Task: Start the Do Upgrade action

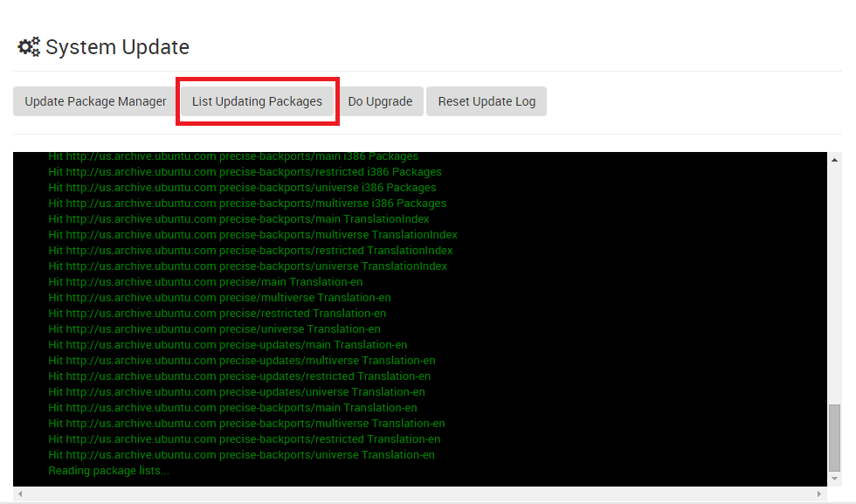Action: pos(380,101)
